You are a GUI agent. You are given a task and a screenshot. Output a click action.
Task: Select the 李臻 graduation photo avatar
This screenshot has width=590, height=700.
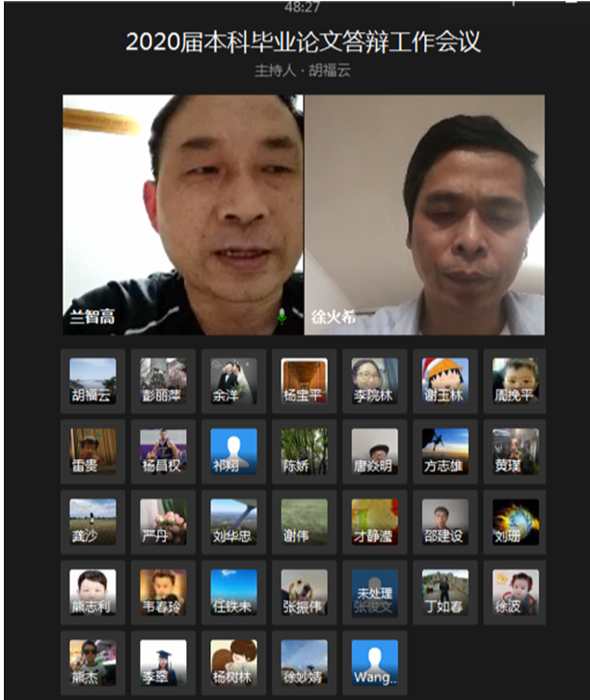[x=163, y=662]
